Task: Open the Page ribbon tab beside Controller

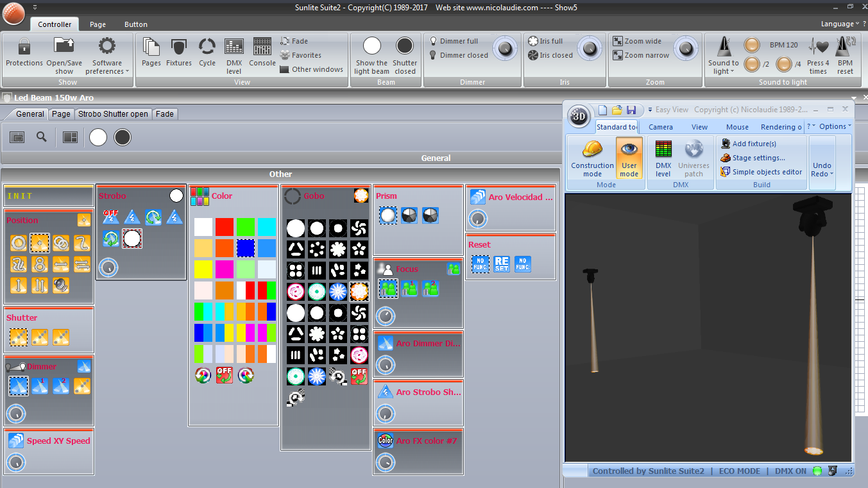Action: coord(98,24)
